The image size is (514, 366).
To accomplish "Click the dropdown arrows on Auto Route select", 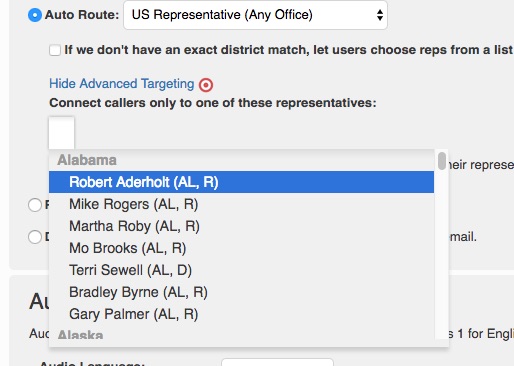I will tap(380, 15).
